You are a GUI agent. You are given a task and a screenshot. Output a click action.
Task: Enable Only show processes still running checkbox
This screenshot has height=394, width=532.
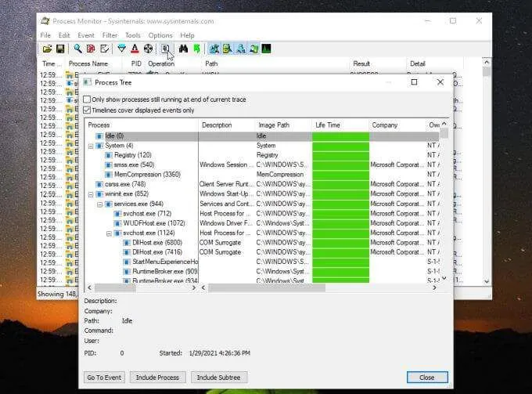(x=87, y=99)
